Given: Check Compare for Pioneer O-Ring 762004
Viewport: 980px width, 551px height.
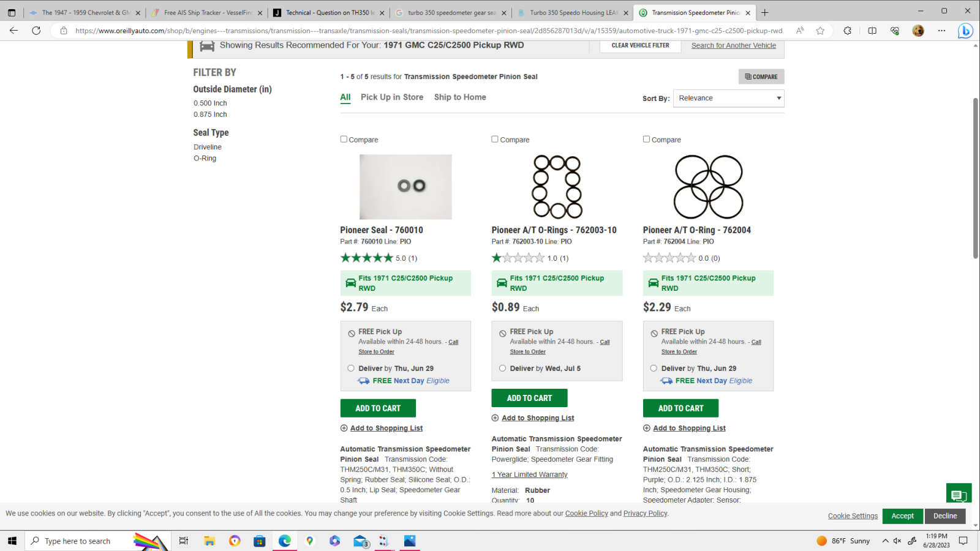Looking at the screenshot, I should pyautogui.click(x=646, y=139).
